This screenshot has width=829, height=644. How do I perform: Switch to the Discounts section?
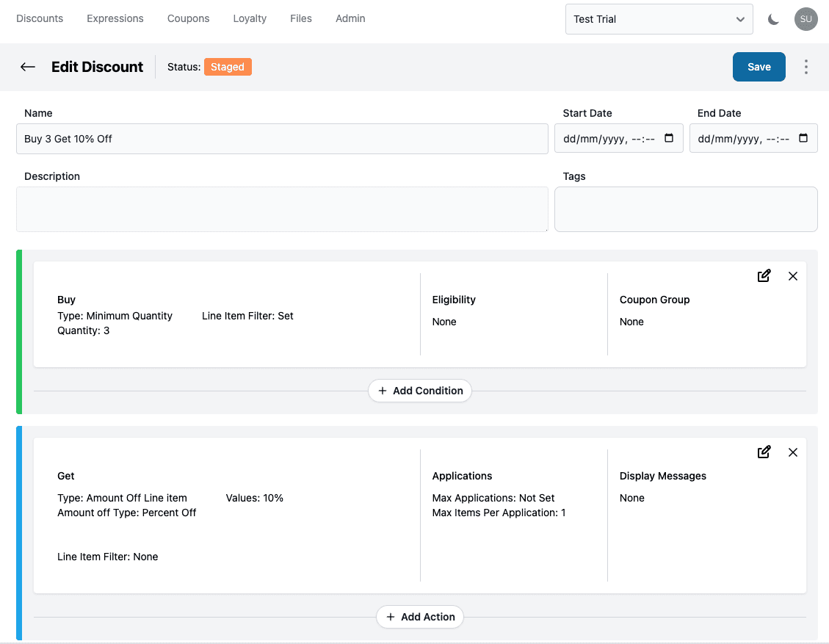pyautogui.click(x=40, y=18)
